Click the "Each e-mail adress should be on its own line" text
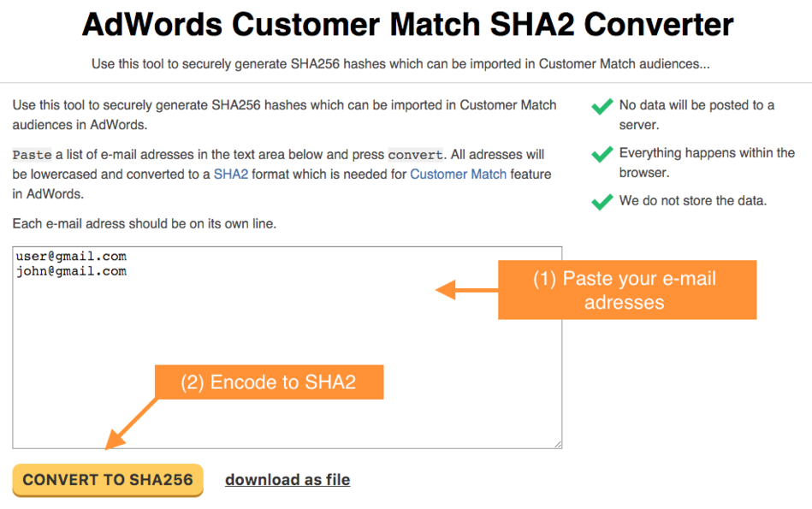Screen dimensions: 812x509 145,224
